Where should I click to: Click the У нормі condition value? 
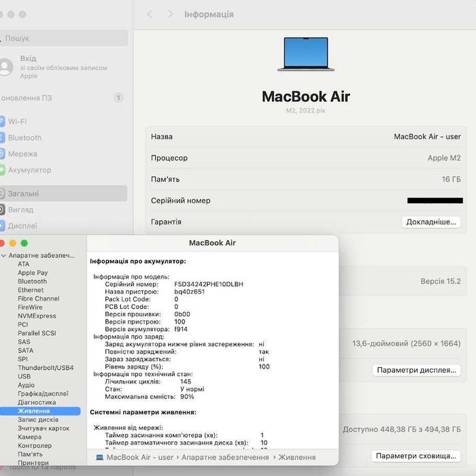pyautogui.click(x=192, y=389)
